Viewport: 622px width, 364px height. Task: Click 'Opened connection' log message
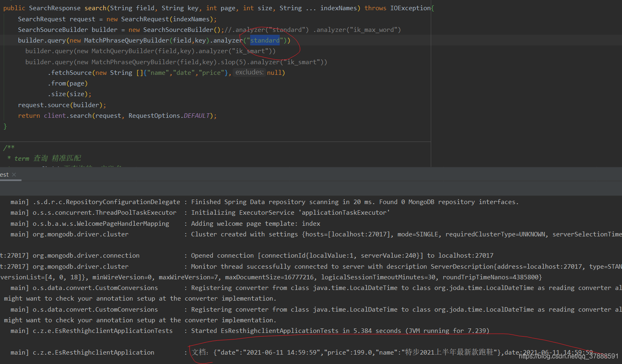tap(342, 256)
